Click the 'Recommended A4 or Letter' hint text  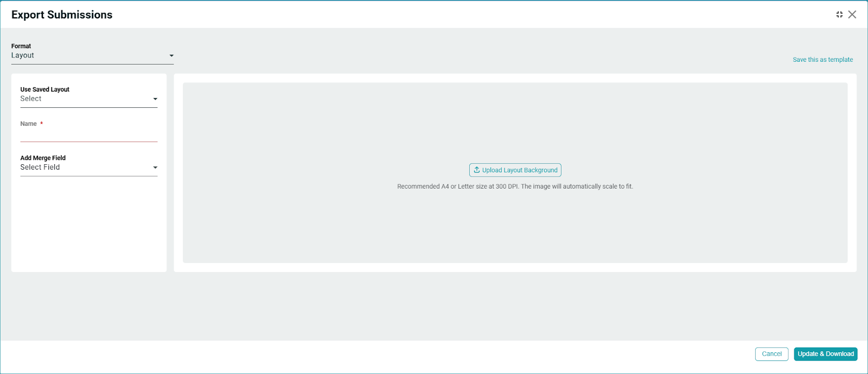tap(515, 186)
